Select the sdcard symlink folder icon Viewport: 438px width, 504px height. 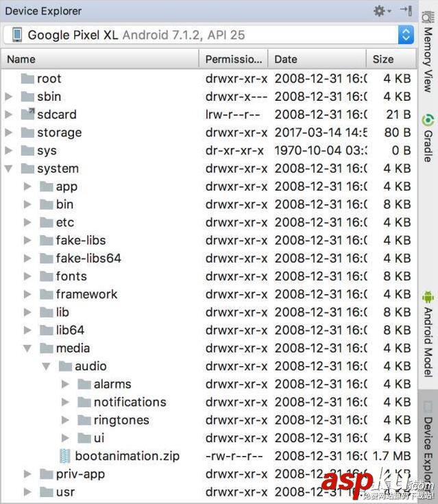click(27, 114)
